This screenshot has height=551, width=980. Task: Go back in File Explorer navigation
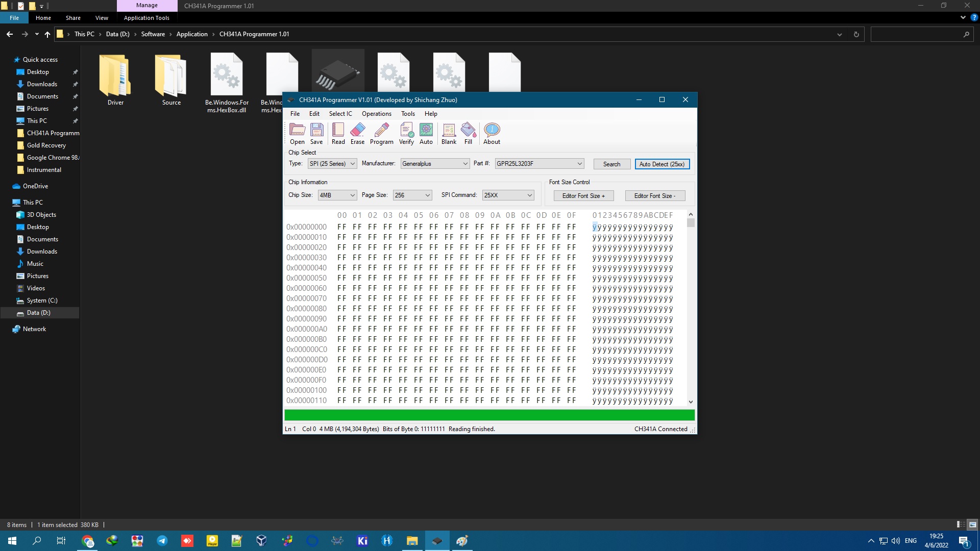(x=10, y=34)
